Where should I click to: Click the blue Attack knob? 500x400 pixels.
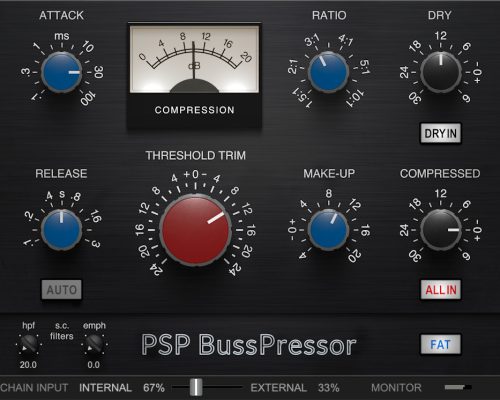click(x=61, y=72)
